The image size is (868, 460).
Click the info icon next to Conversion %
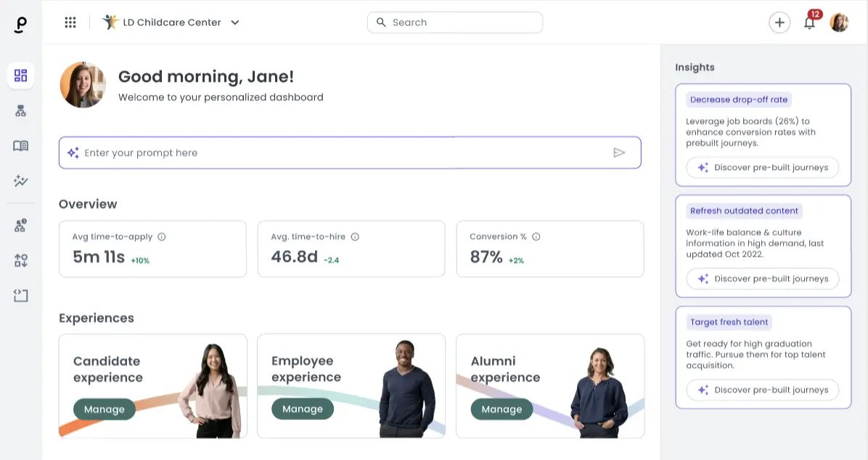(536, 236)
